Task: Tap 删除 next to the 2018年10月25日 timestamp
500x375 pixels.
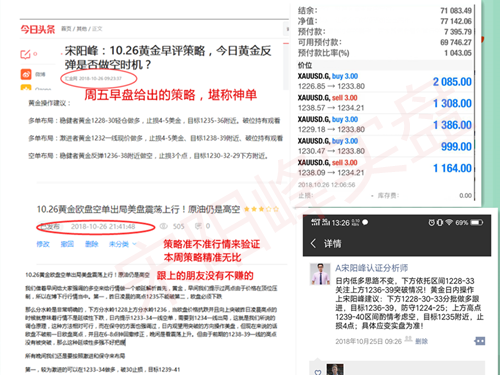Action: tap(421, 341)
